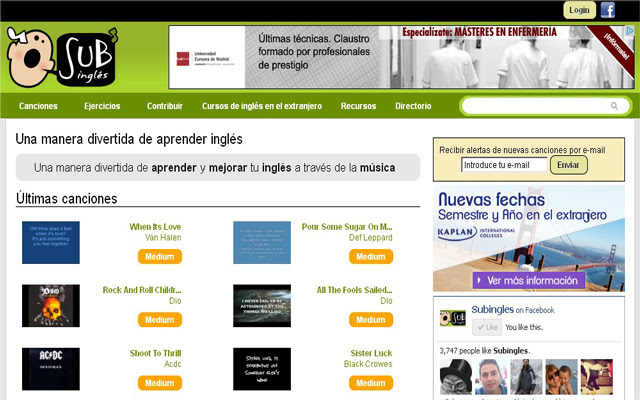Click Dio artist link under All The Fools

386,301
